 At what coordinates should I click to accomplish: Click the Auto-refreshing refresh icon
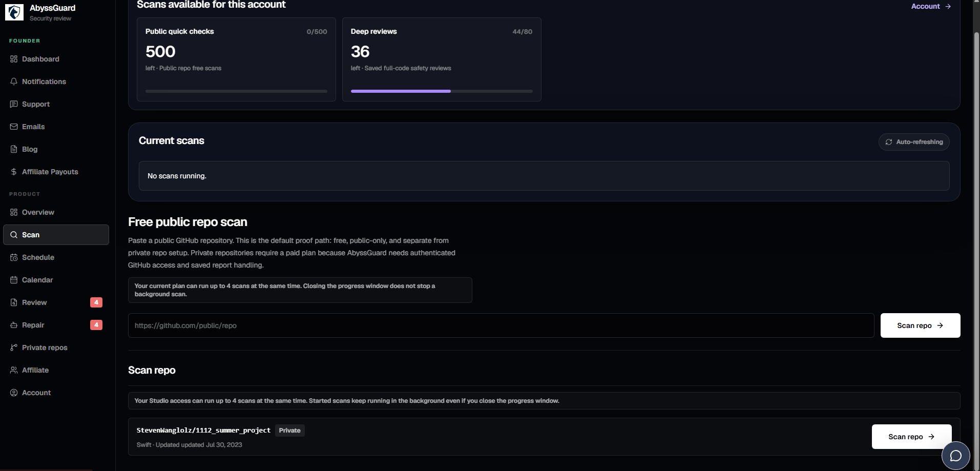889,142
